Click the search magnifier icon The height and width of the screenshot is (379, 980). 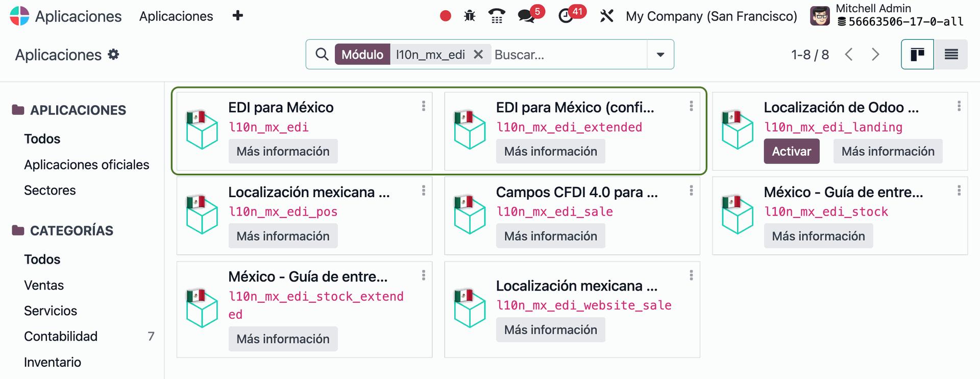coord(322,54)
